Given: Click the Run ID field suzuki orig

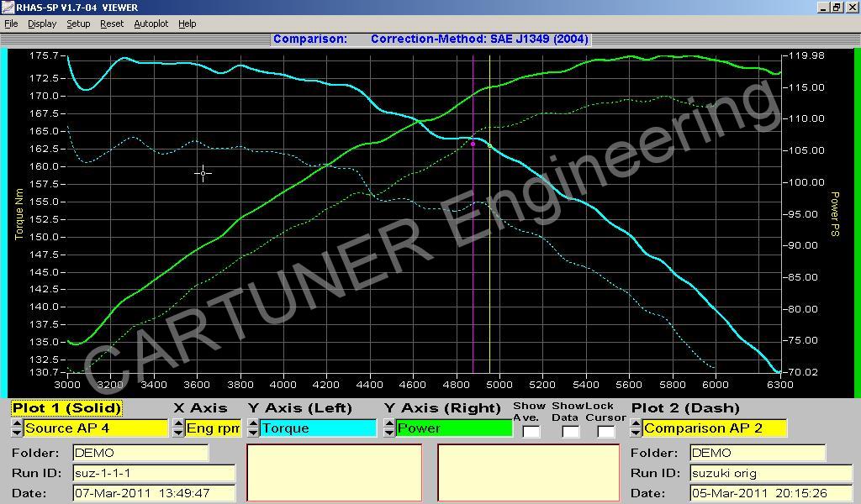Looking at the screenshot, I should (x=771, y=473).
